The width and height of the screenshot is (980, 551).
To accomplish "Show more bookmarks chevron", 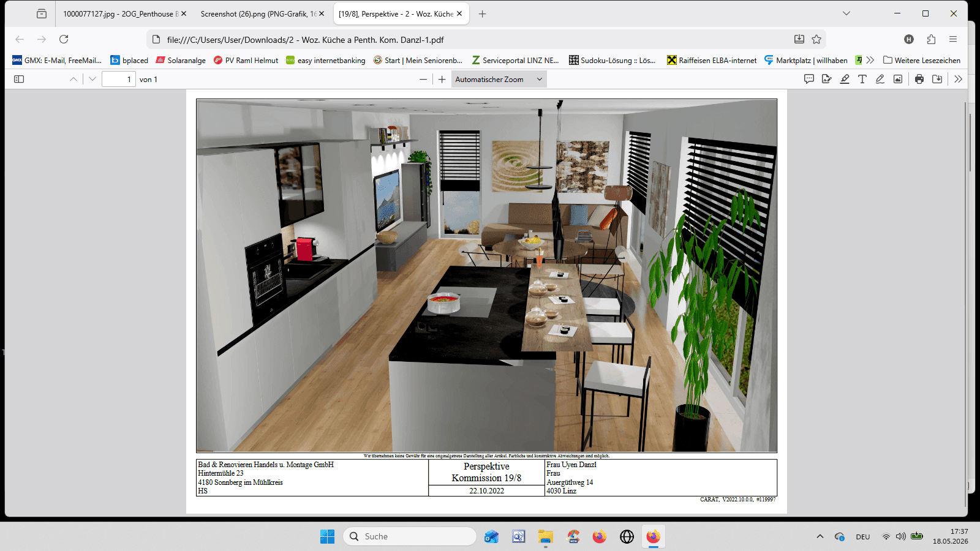I will 870,60.
